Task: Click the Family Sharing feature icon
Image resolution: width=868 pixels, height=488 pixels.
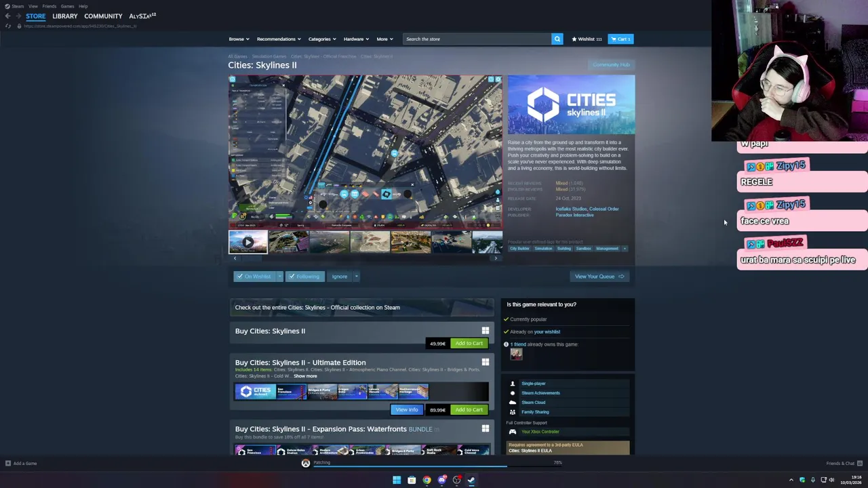Action: click(x=513, y=412)
